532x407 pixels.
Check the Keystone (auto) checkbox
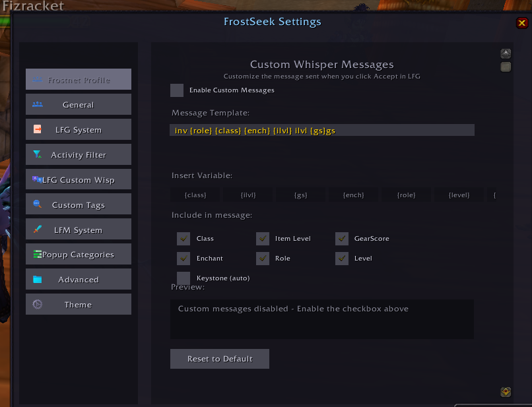pos(183,278)
